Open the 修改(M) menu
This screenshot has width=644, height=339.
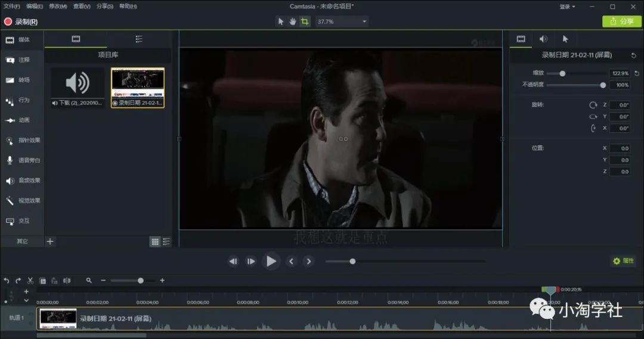click(x=58, y=7)
